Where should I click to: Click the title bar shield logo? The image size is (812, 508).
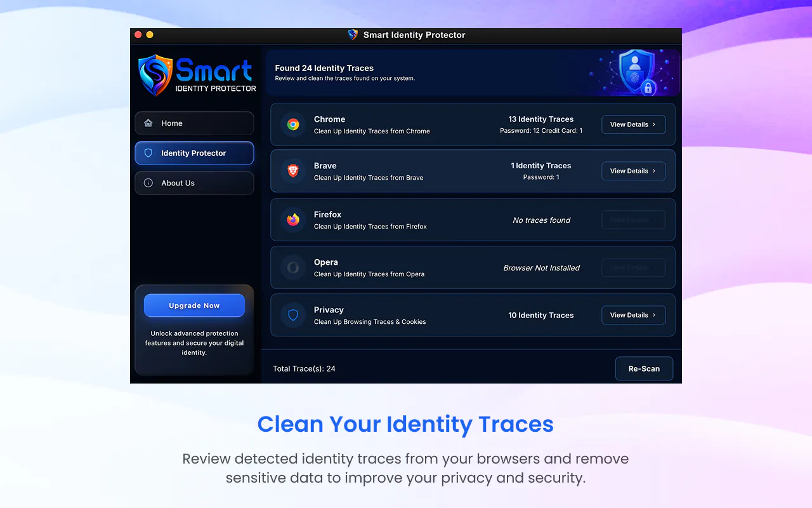point(353,35)
